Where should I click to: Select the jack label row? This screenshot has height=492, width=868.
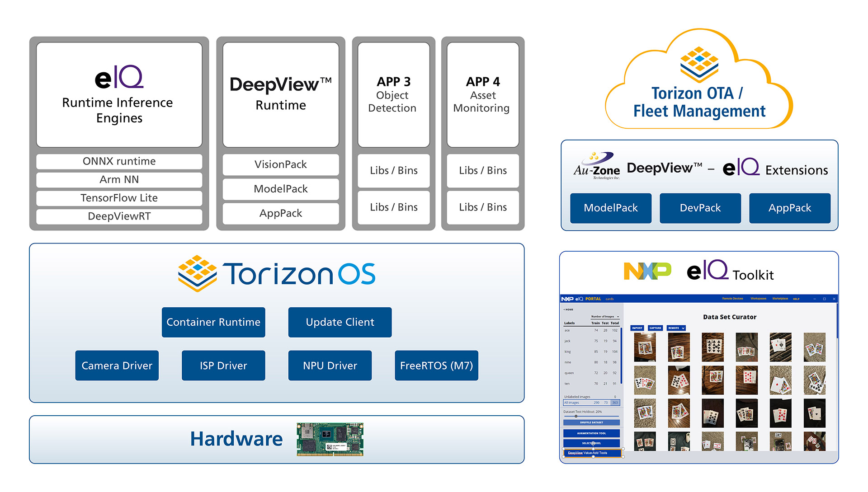(x=591, y=341)
